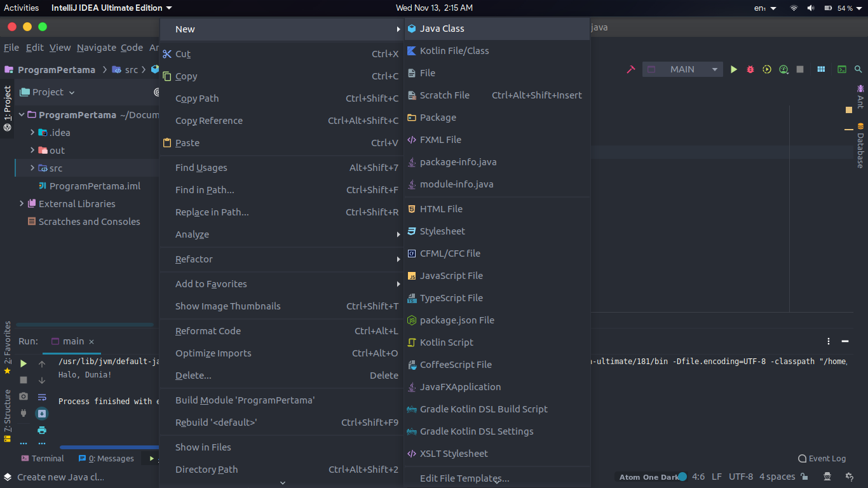Click the profiler gauge icon in toolbar
This screenshot has width=868, height=488.
783,69
